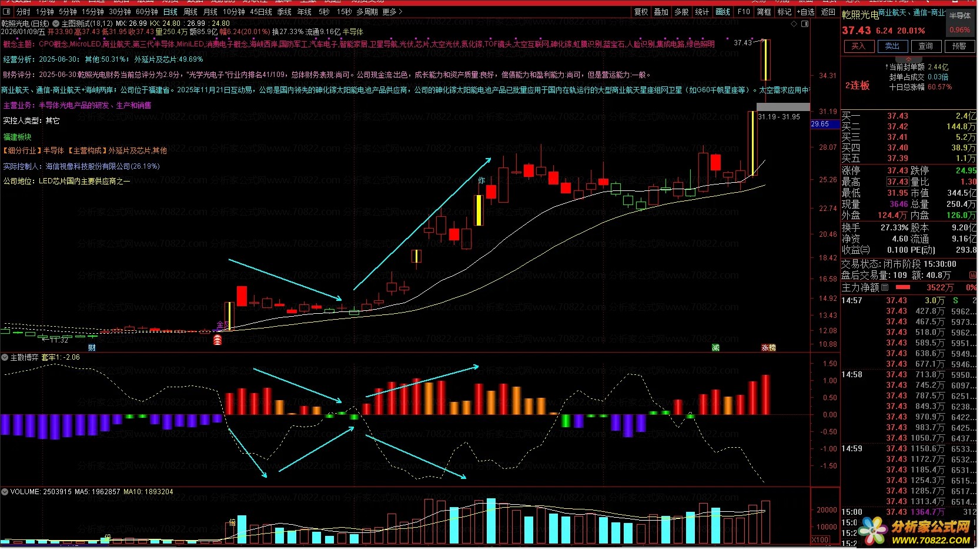This screenshot has height=550, width=980.
Task: Open the 多周期 multi-period view
Action: (367, 12)
